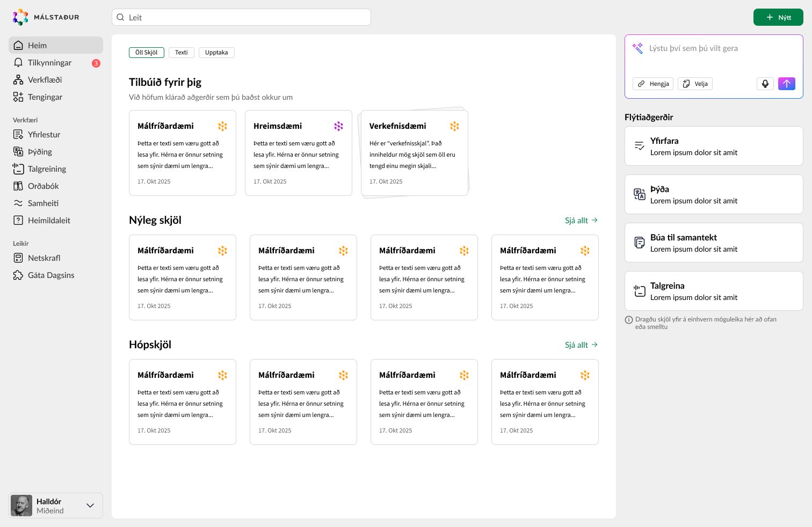Open the Hreimsdæmi document card
Viewport: 812px width, 527px height.
coord(299,153)
